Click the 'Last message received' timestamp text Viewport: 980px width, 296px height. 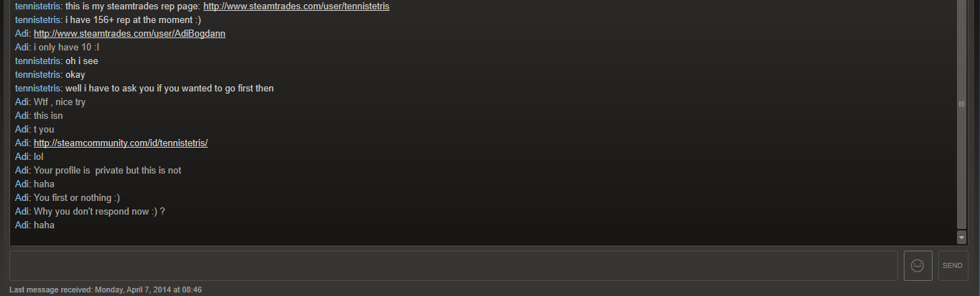coord(106,290)
